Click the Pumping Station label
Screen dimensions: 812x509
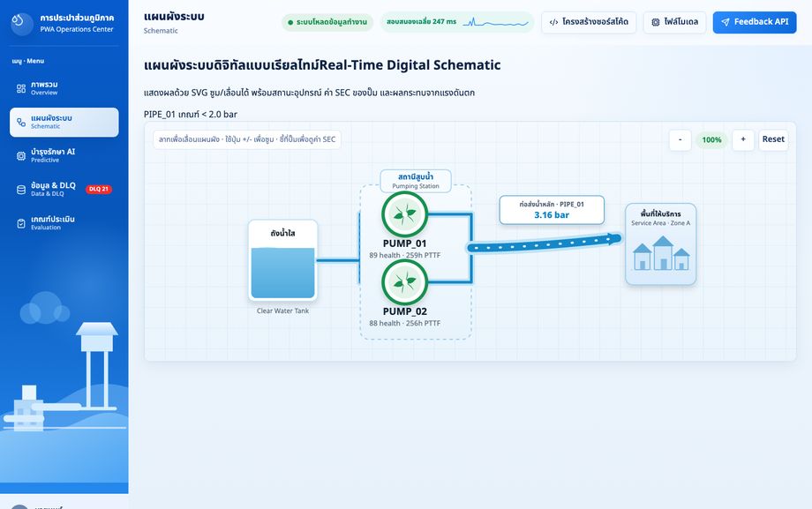416,181
